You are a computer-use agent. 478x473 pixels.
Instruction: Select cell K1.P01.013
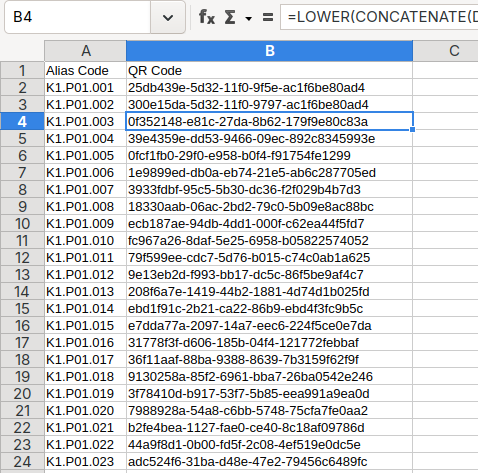[86, 292]
